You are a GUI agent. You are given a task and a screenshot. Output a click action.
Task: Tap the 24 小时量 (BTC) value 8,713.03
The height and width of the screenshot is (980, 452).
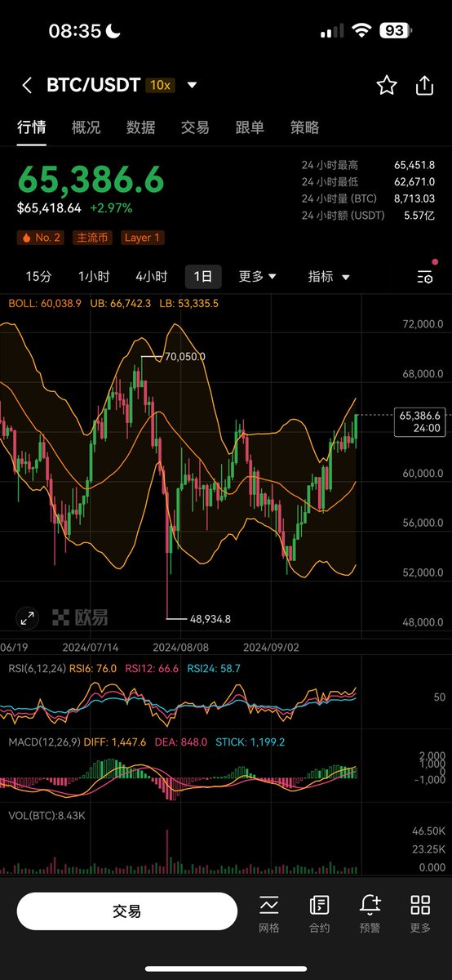click(414, 198)
